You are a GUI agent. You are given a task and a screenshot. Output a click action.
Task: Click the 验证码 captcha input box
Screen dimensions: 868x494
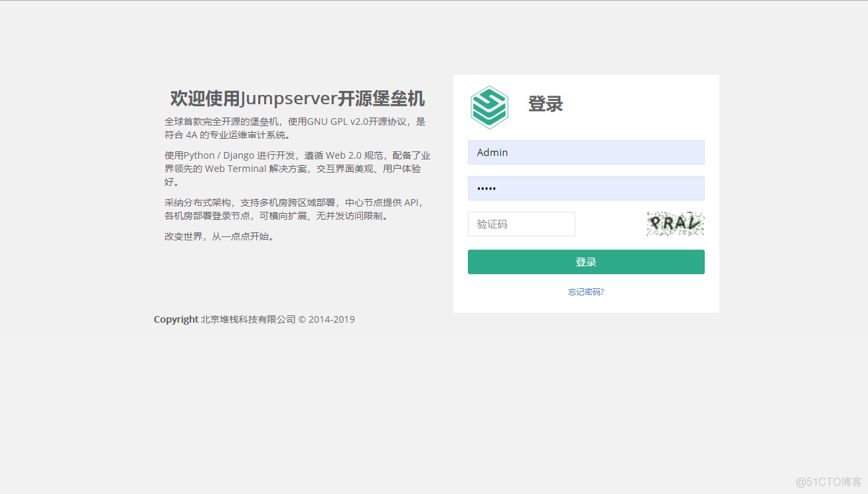[522, 224]
